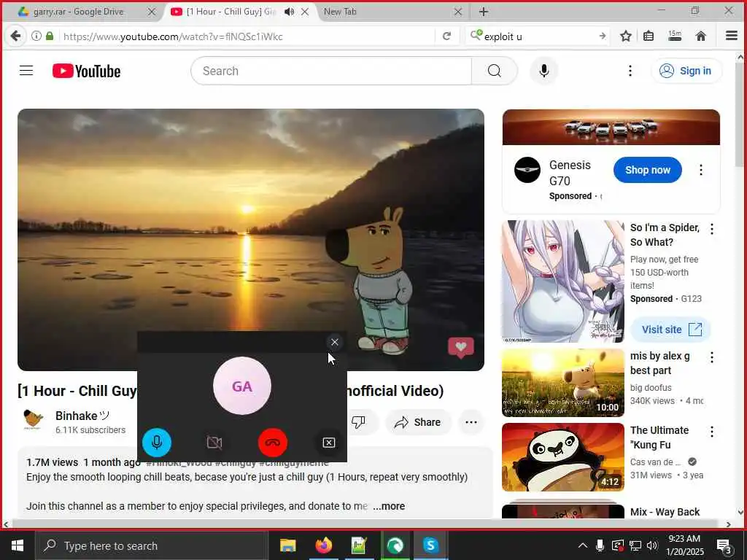This screenshot has width=747, height=560.
Task: Sign in to YouTube
Action: pos(685,71)
